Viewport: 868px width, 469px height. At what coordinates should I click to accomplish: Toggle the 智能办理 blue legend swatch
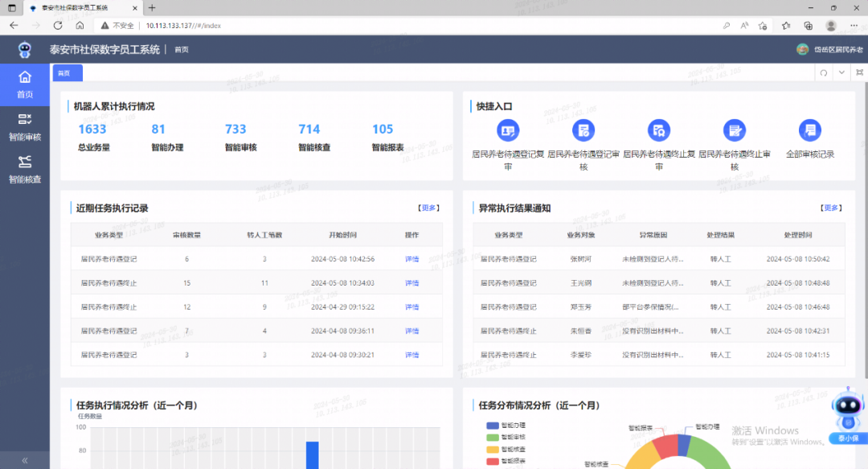click(493, 426)
